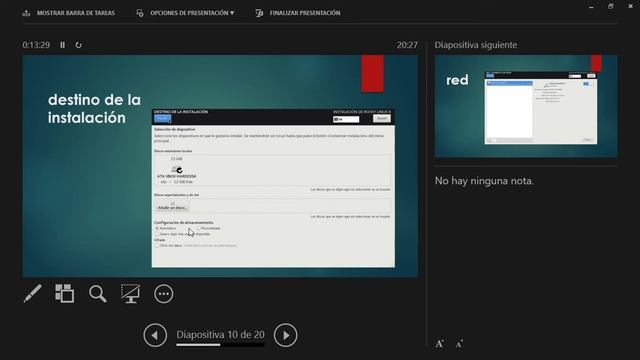
Task: Restart the timer with reset icon
Action: pos(78,45)
